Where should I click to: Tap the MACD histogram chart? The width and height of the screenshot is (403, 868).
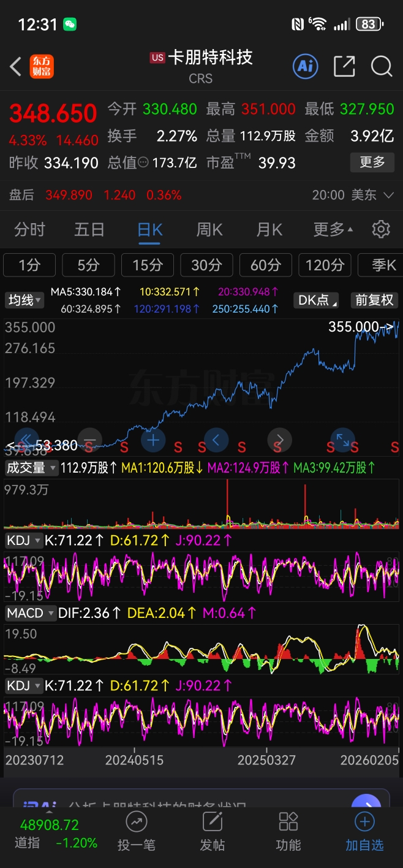point(201,650)
